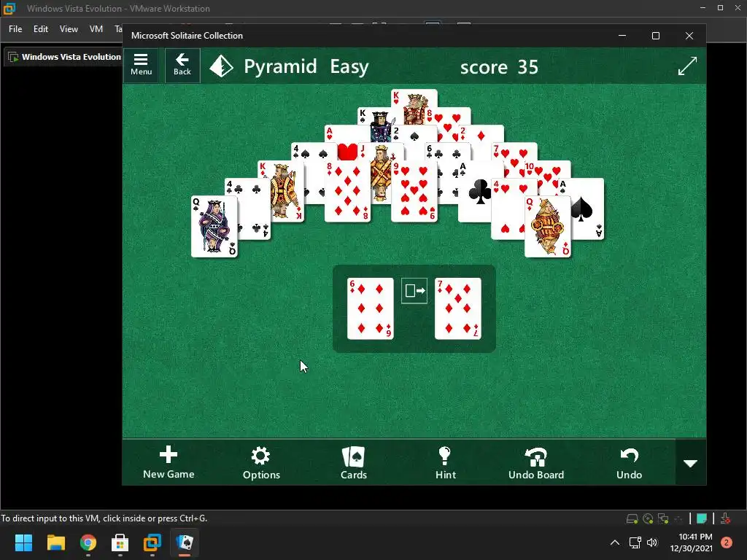Start a New Game with the plus icon
Screen dimensions: 747x560
[x=169, y=462]
